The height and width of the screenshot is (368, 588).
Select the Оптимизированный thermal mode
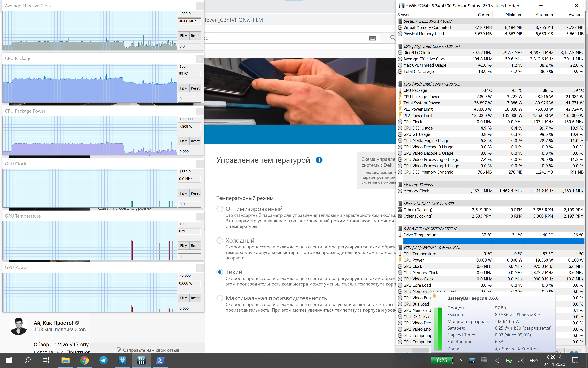click(x=220, y=209)
